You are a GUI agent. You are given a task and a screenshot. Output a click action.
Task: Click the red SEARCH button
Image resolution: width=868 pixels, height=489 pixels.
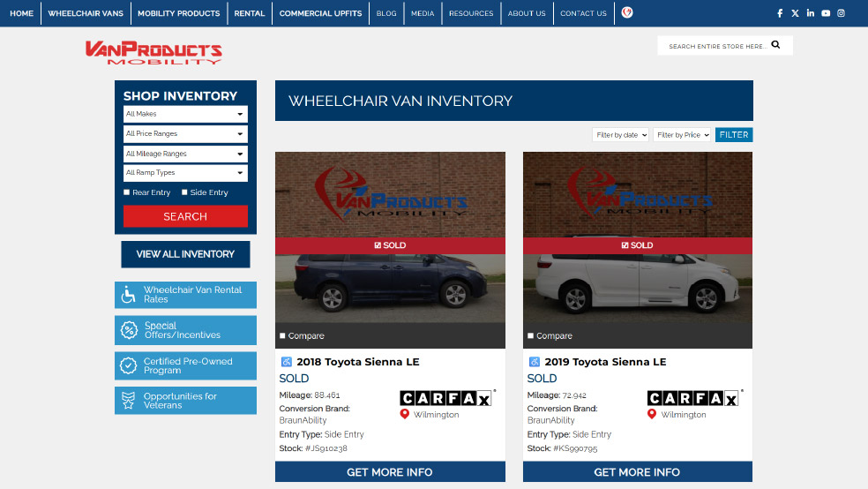click(185, 216)
